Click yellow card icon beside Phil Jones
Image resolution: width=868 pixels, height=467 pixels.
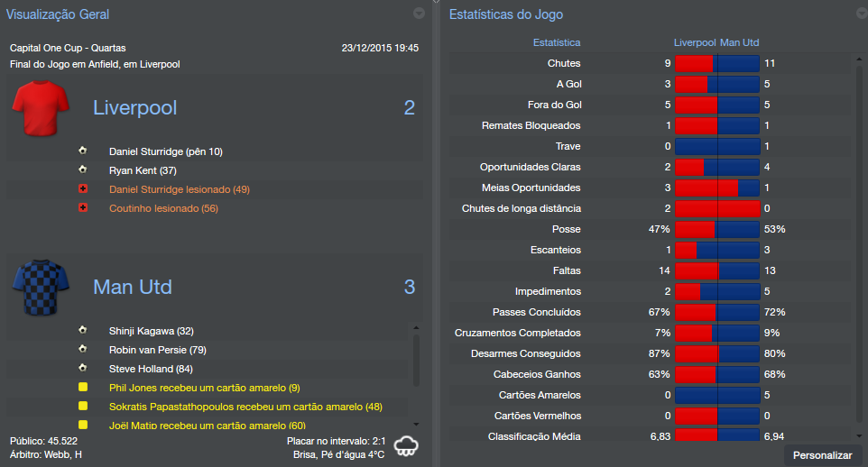(83, 388)
